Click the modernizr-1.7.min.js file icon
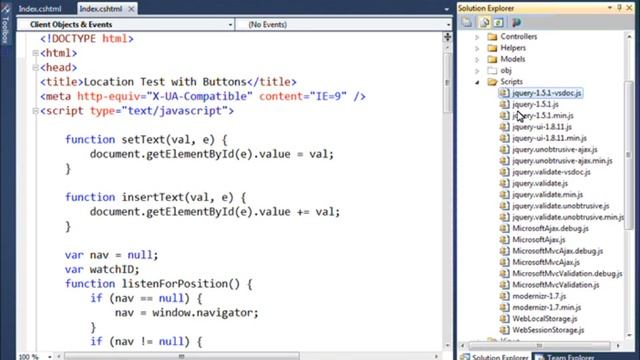 click(504, 307)
